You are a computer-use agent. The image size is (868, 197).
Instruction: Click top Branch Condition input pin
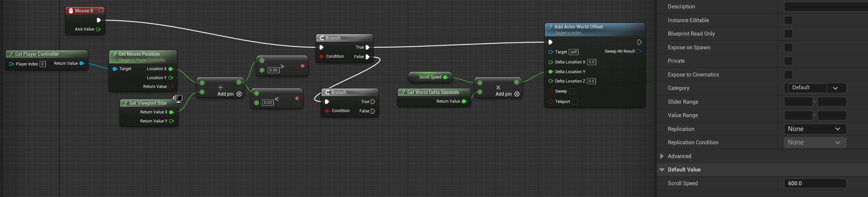coord(322,56)
